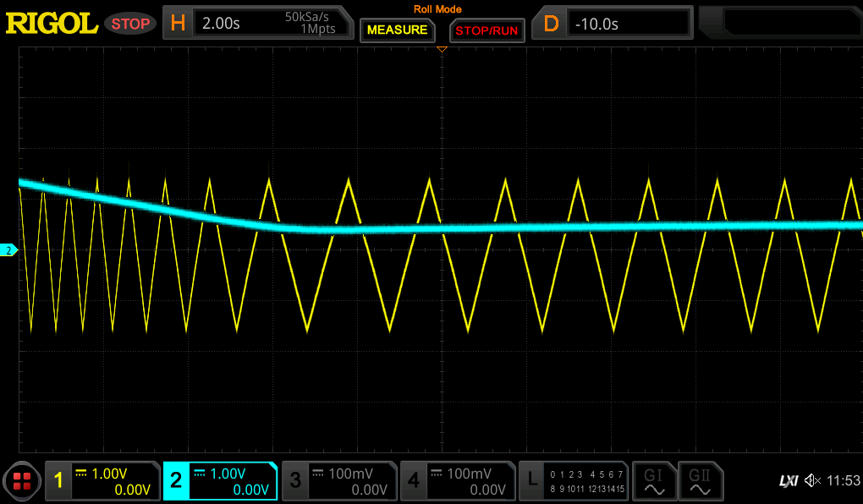This screenshot has height=504, width=863.
Task: Open the GI signal generator
Action: pyautogui.click(x=654, y=481)
